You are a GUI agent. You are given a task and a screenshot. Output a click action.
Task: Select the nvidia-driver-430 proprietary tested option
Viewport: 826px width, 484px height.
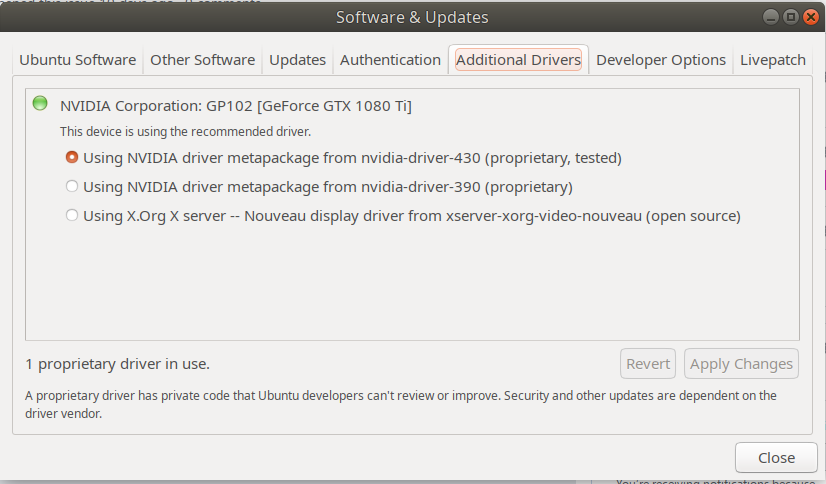(72, 157)
